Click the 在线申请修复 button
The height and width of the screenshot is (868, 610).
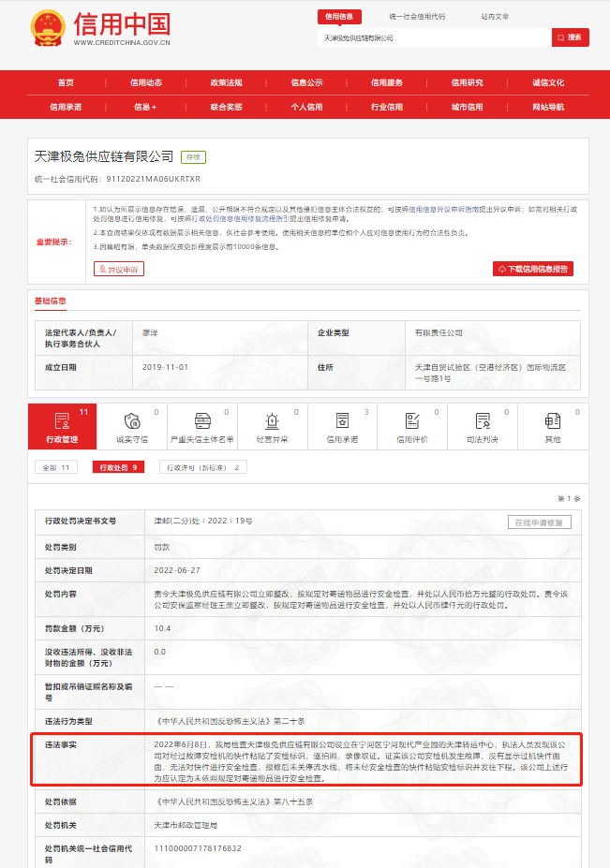[x=539, y=522]
